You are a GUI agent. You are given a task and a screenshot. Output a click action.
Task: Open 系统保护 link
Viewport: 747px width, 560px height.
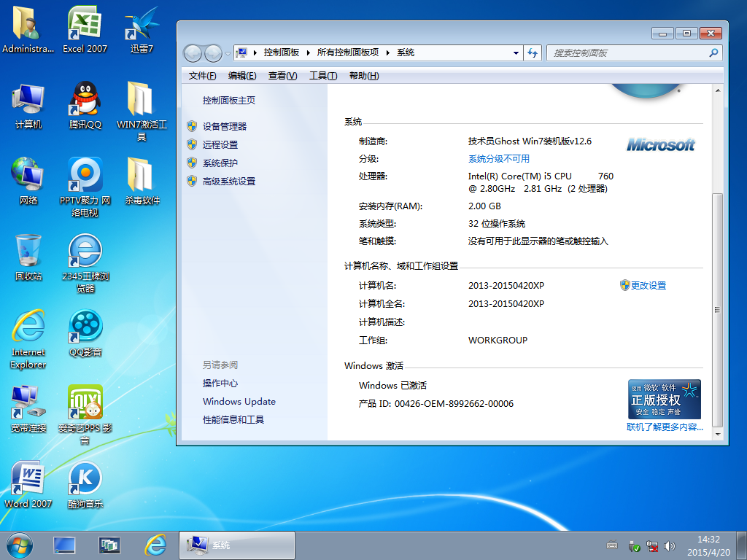[x=220, y=163]
